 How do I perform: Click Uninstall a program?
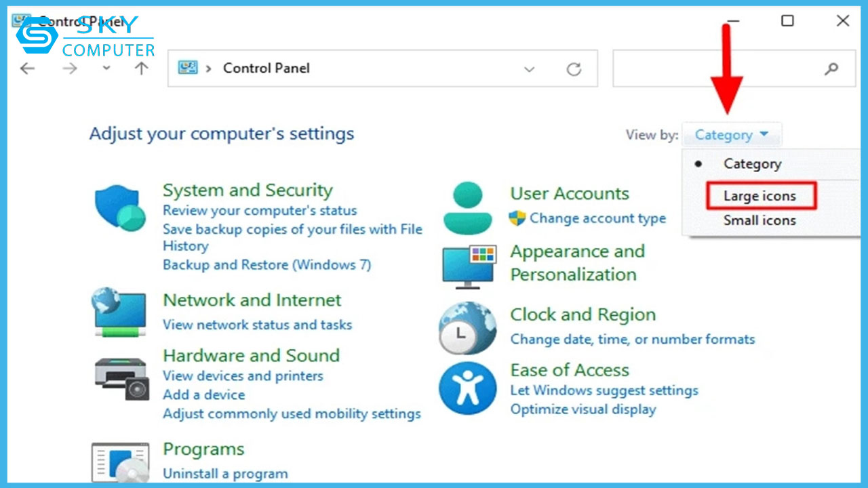(x=224, y=474)
